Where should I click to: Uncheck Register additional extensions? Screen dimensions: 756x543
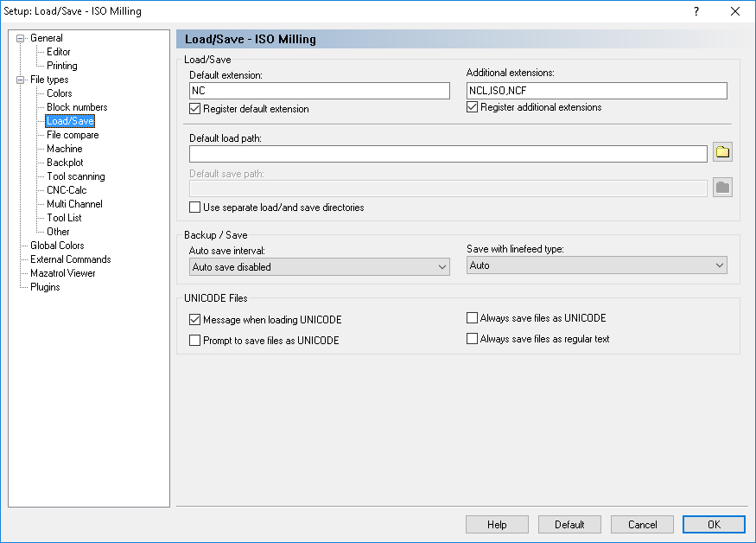472,107
